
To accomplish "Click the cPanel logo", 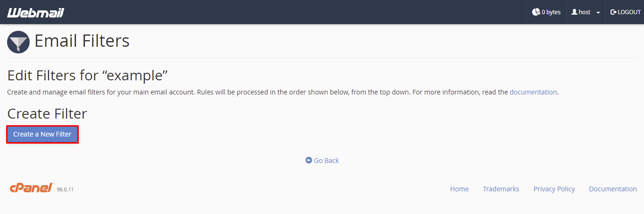I will [x=32, y=188].
